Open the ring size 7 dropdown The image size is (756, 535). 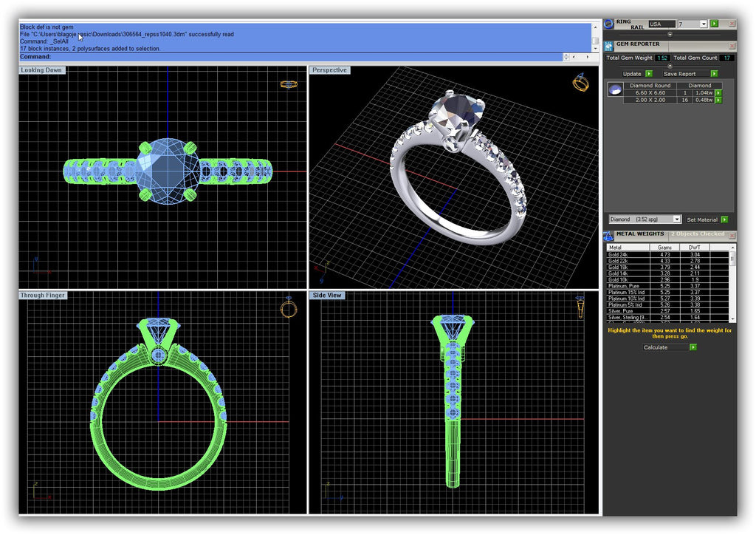[x=704, y=24]
